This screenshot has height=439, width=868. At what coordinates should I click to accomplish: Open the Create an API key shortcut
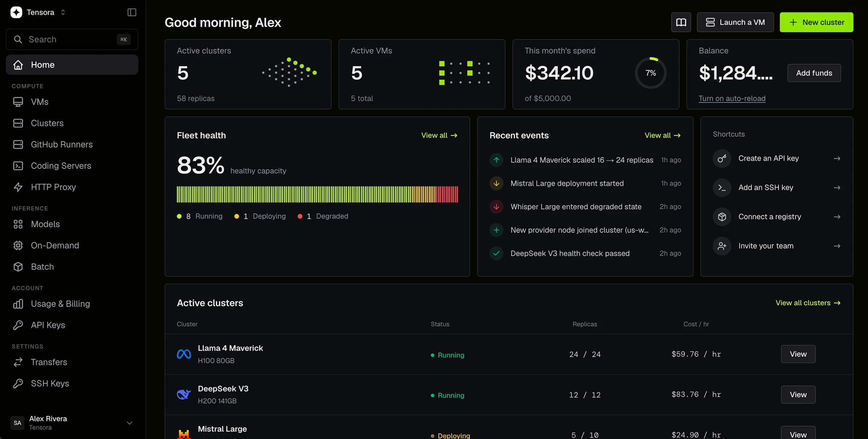[777, 158]
